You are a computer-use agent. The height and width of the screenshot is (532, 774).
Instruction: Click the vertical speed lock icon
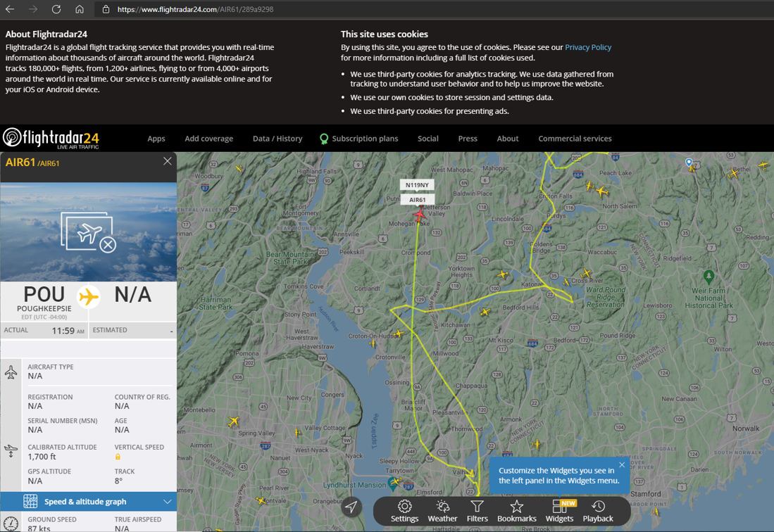click(118, 457)
